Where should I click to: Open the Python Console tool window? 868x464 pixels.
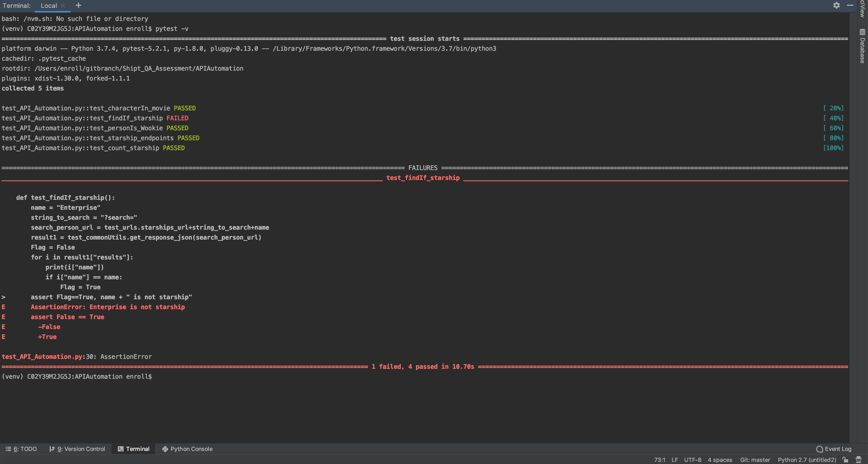tap(187, 449)
